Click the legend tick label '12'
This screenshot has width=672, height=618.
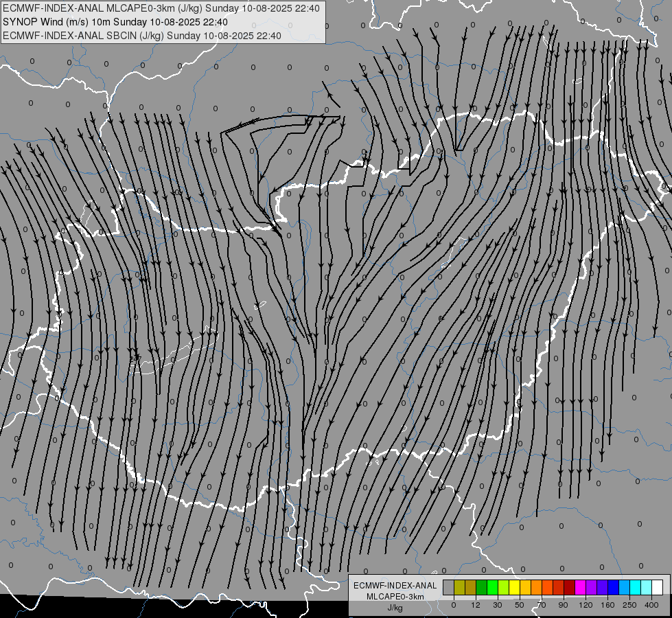coord(476,605)
